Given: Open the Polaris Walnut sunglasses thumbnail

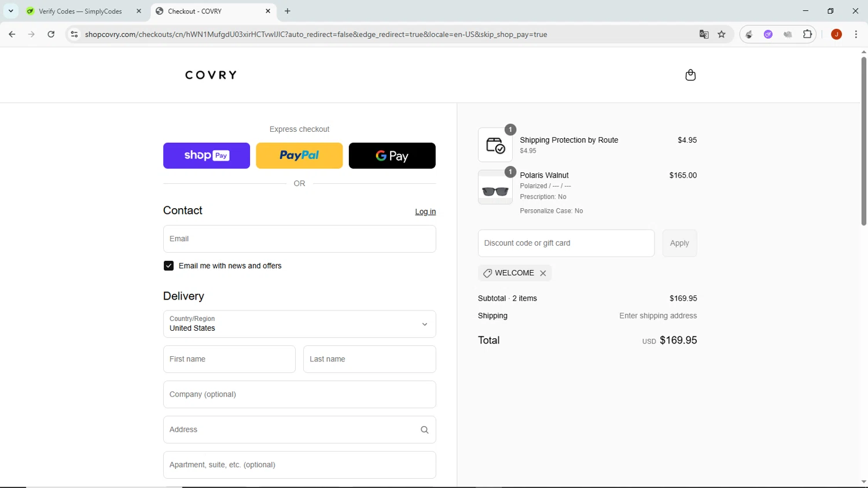Looking at the screenshot, I should click(495, 187).
